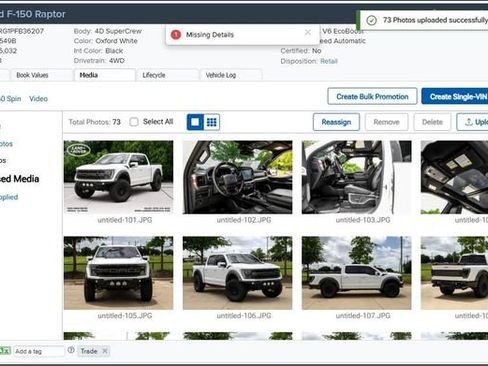Click Create Single-VIN button
Viewport: 488px width, 366px height.
[x=456, y=97]
